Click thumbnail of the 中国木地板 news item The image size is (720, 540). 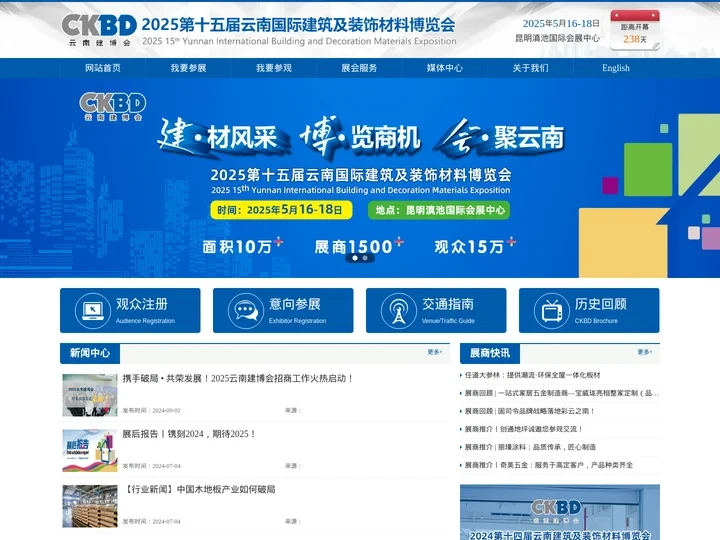click(90, 506)
